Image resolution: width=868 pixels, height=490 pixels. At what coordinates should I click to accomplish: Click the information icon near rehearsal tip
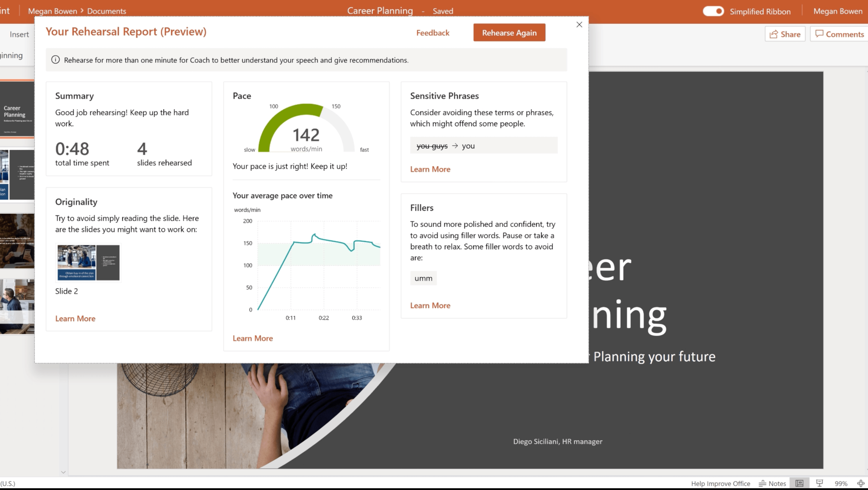click(x=56, y=60)
